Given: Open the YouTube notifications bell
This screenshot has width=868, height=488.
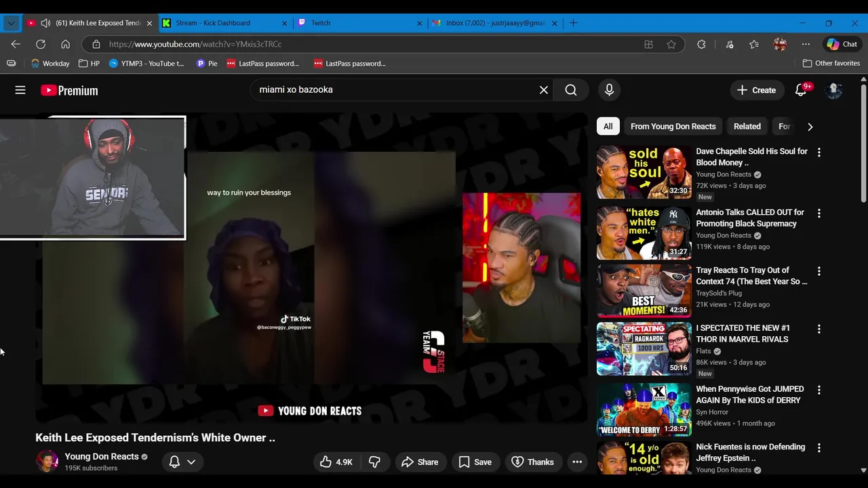Looking at the screenshot, I should (x=801, y=90).
